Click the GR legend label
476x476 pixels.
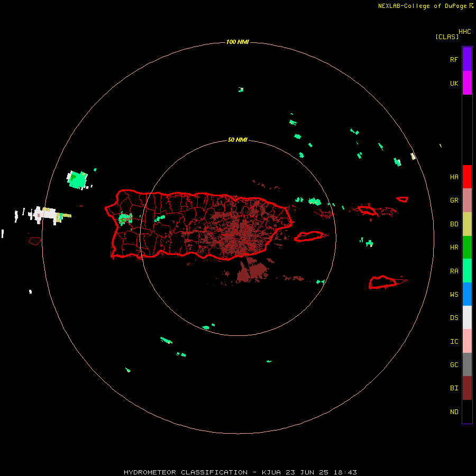tap(454, 200)
